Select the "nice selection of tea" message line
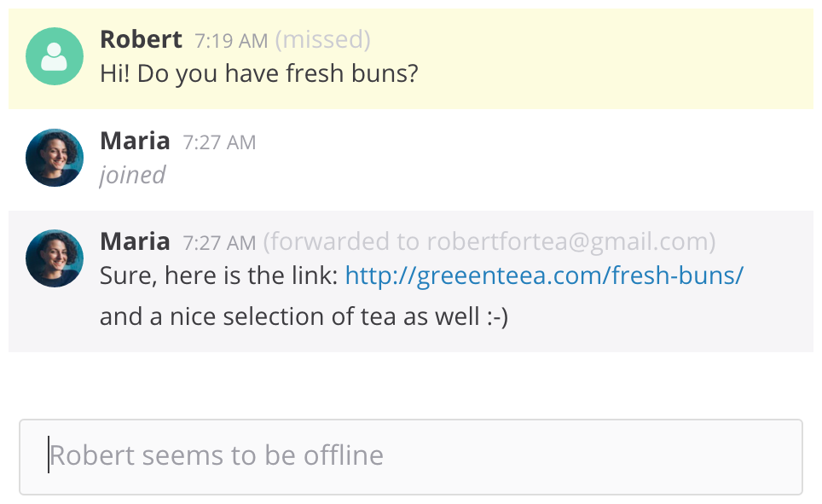Image resolution: width=822 pixels, height=504 pixels. coord(304,317)
